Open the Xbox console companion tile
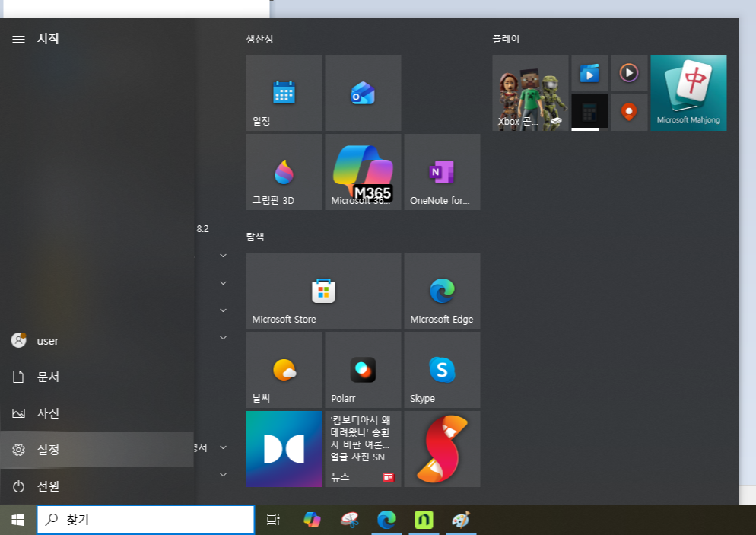756x535 pixels. pyautogui.click(x=530, y=93)
